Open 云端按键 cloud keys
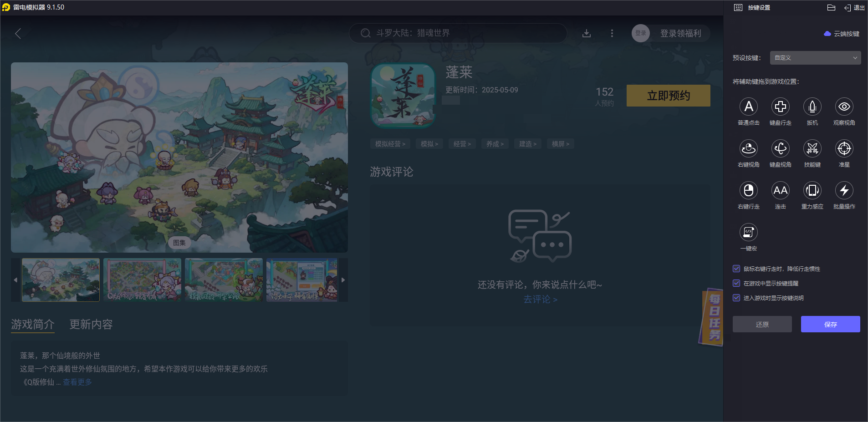 (842, 34)
